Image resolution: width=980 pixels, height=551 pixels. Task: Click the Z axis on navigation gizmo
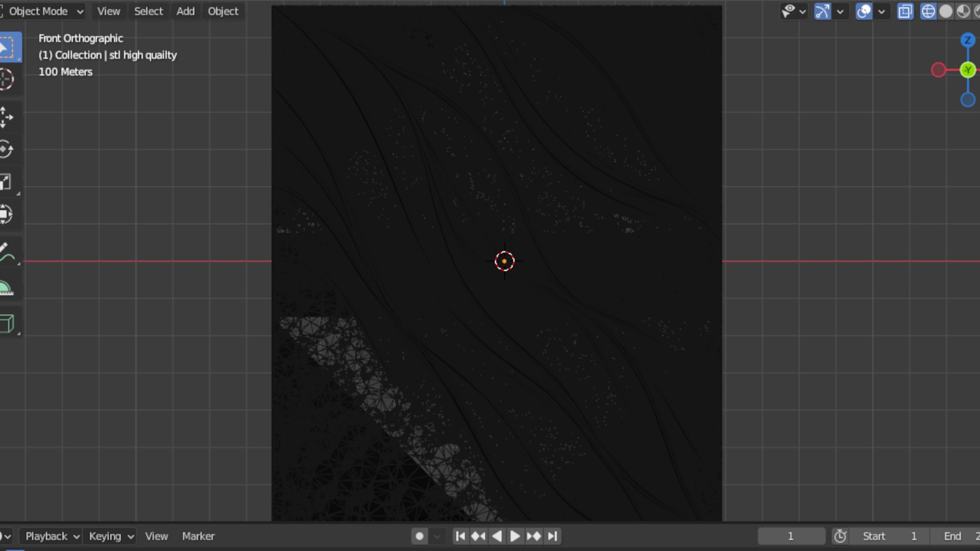[x=968, y=40]
